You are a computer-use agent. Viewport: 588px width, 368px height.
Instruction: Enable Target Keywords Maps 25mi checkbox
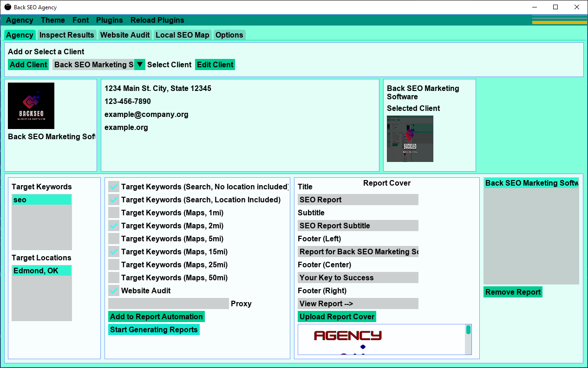click(114, 265)
